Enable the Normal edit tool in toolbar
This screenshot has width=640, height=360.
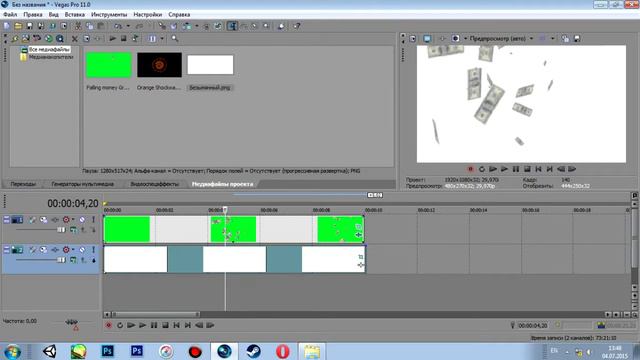(x=232, y=26)
